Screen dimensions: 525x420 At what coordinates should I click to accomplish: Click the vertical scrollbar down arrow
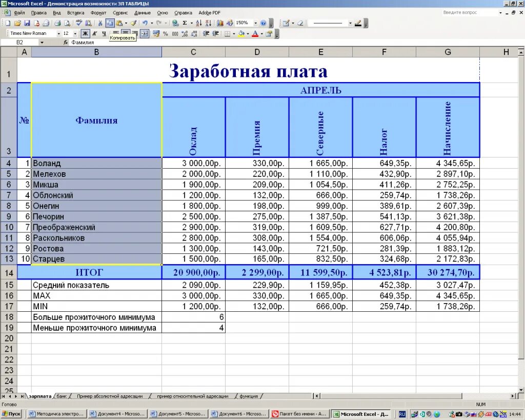tap(521, 390)
